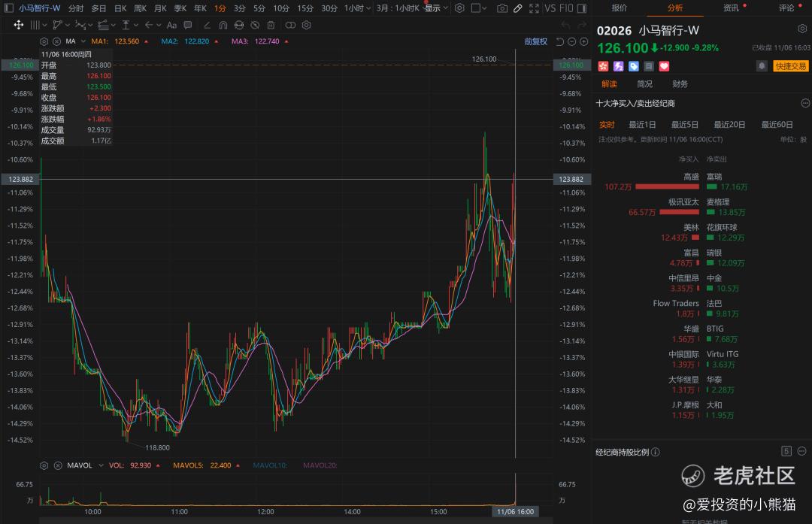Enter fullscreen chart mode
Screen dimensions: 812x524
click(534, 8)
